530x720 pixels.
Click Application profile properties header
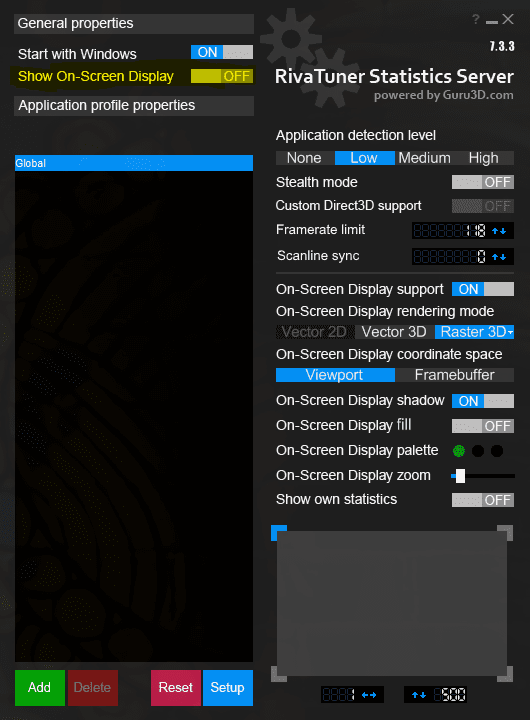134,106
